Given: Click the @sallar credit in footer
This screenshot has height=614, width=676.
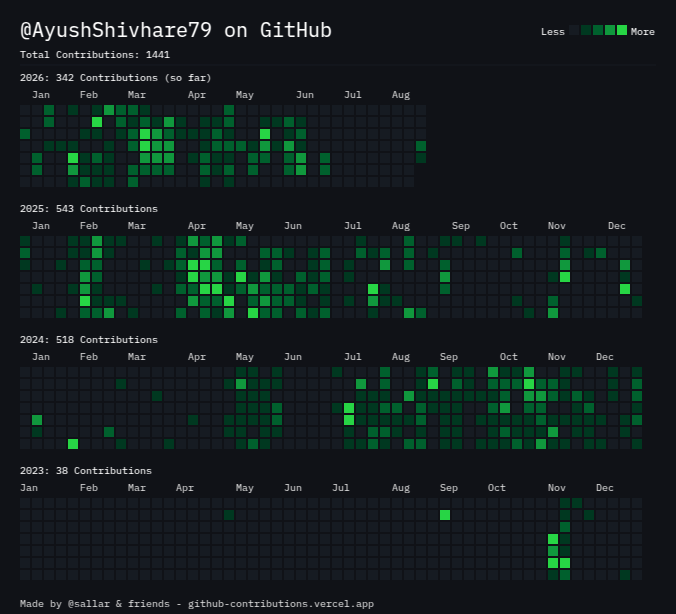Looking at the screenshot, I should (x=89, y=604).
